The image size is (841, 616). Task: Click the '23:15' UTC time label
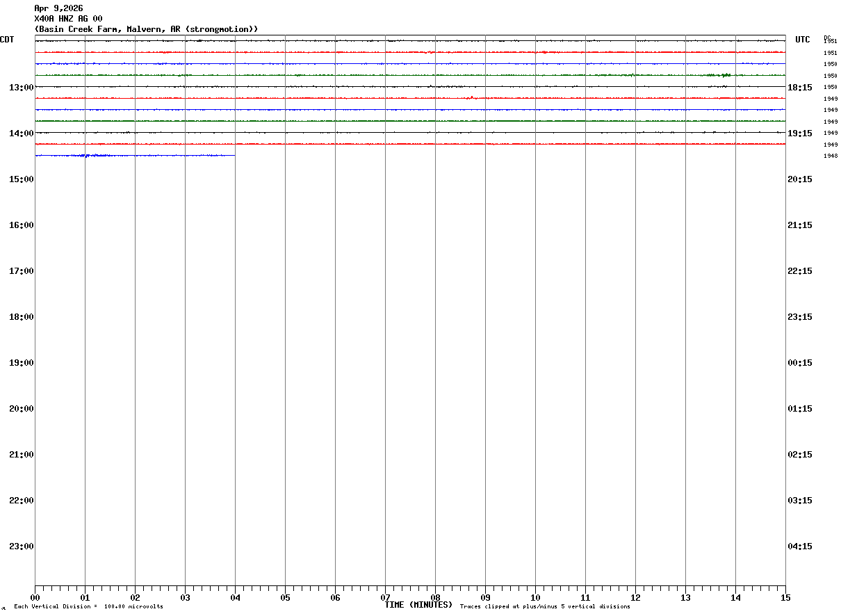pos(800,316)
